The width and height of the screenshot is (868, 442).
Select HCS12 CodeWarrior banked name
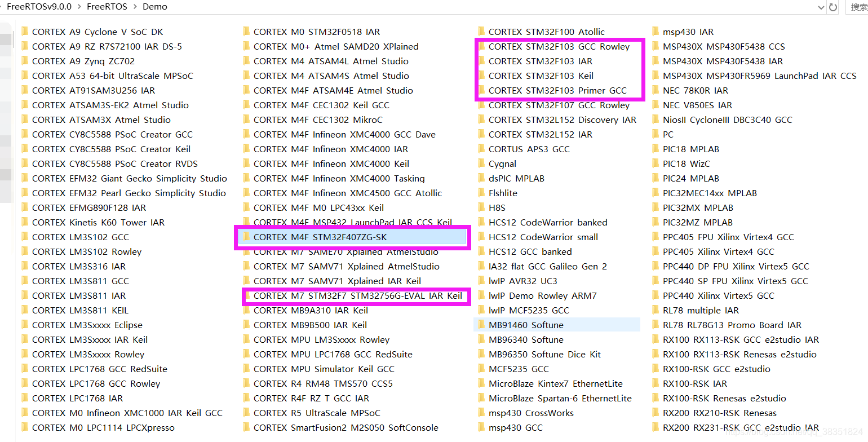pyautogui.click(x=548, y=222)
